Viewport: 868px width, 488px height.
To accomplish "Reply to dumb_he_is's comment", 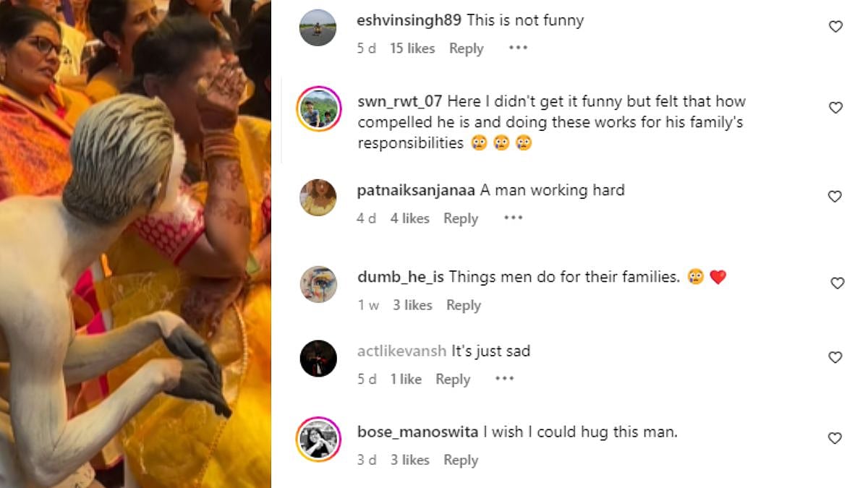I will coord(464,305).
